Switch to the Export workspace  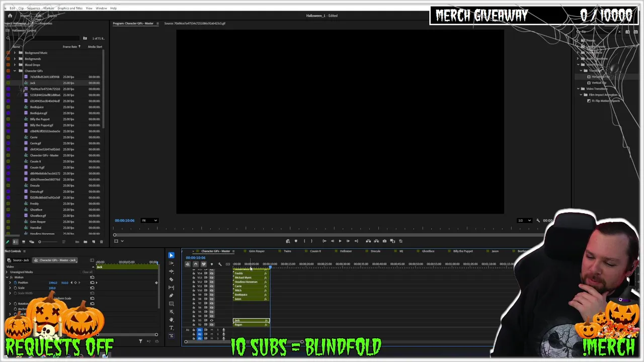(52, 16)
